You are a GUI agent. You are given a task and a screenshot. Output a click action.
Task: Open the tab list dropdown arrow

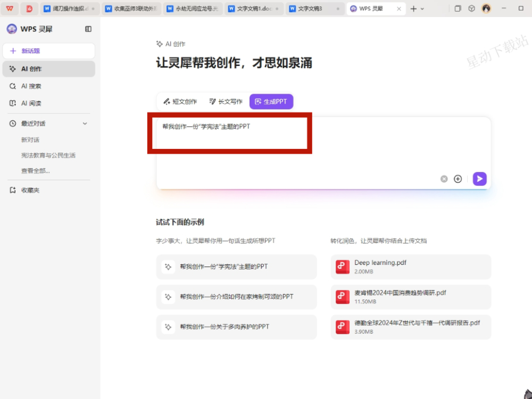click(422, 9)
